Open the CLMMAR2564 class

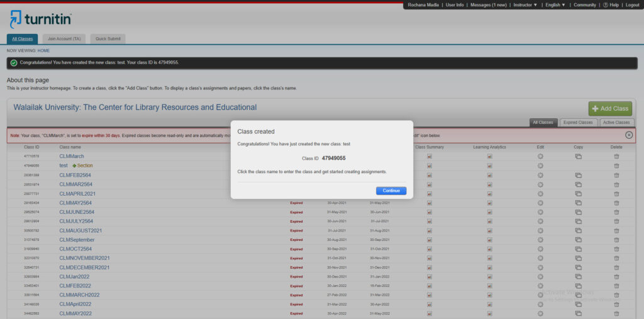pos(76,184)
